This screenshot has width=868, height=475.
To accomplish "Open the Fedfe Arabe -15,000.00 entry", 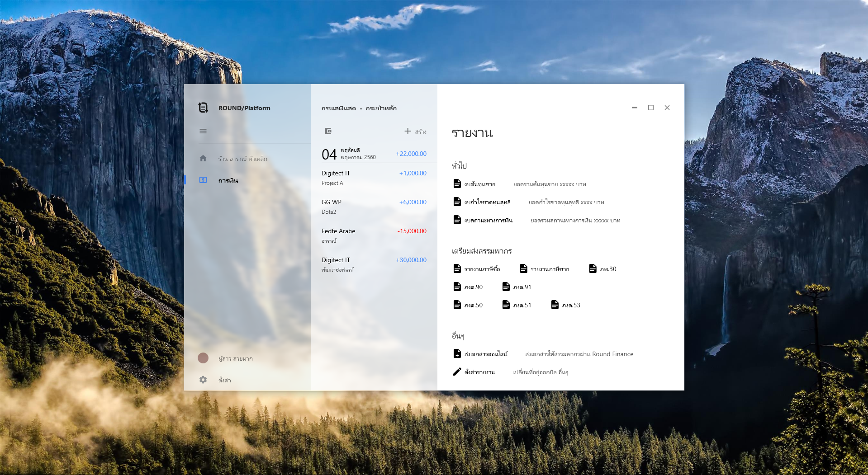I will [374, 235].
